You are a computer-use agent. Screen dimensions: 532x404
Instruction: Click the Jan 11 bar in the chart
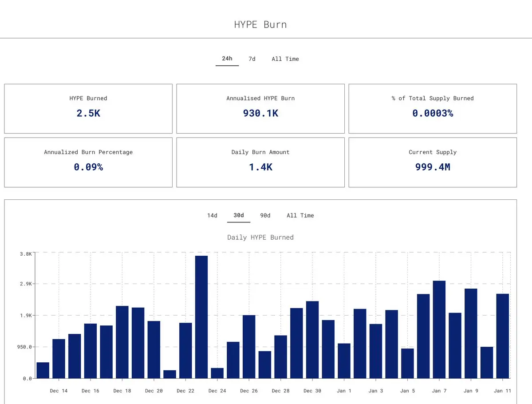click(x=502, y=336)
